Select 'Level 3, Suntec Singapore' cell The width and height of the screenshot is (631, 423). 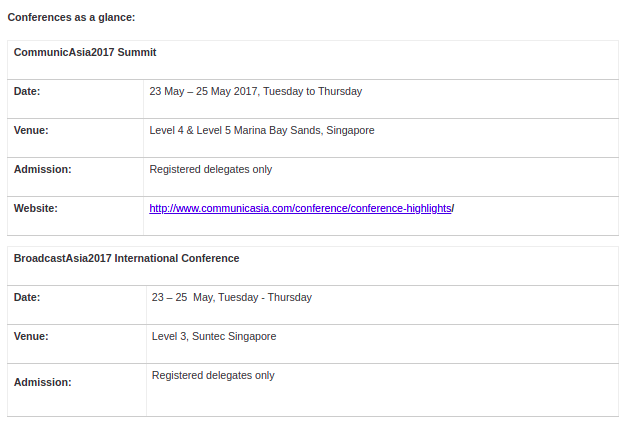point(214,336)
